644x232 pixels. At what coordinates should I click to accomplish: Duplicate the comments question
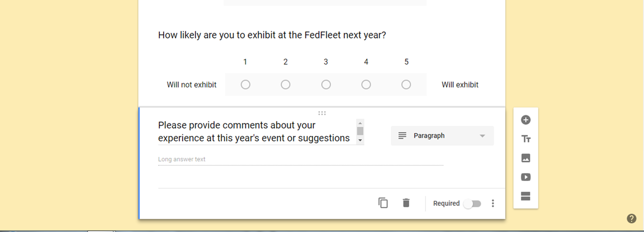click(383, 203)
